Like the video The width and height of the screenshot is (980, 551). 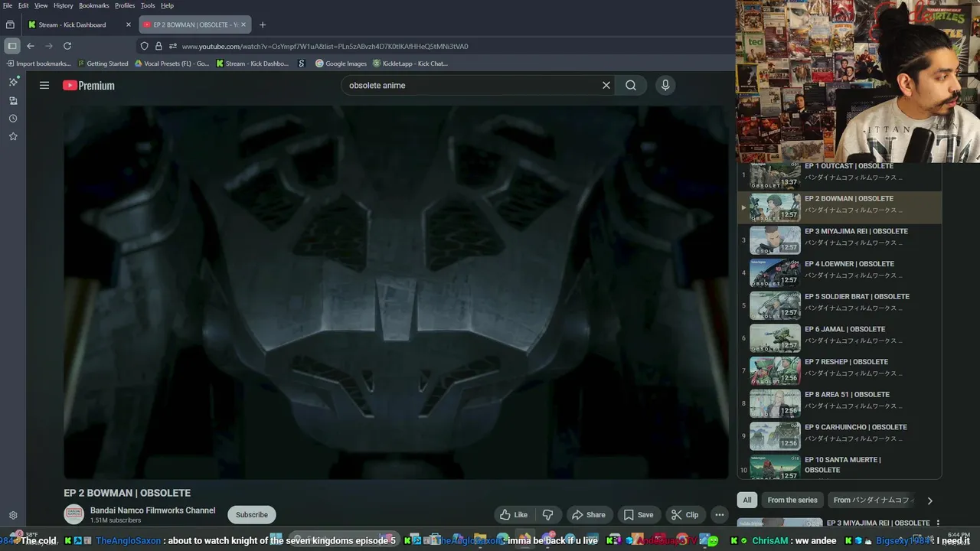pos(514,515)
